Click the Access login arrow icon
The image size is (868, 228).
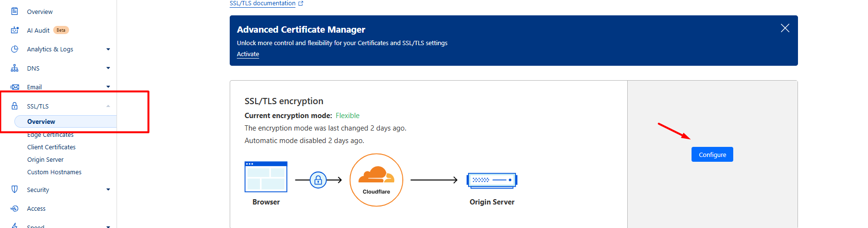(15, 208)
